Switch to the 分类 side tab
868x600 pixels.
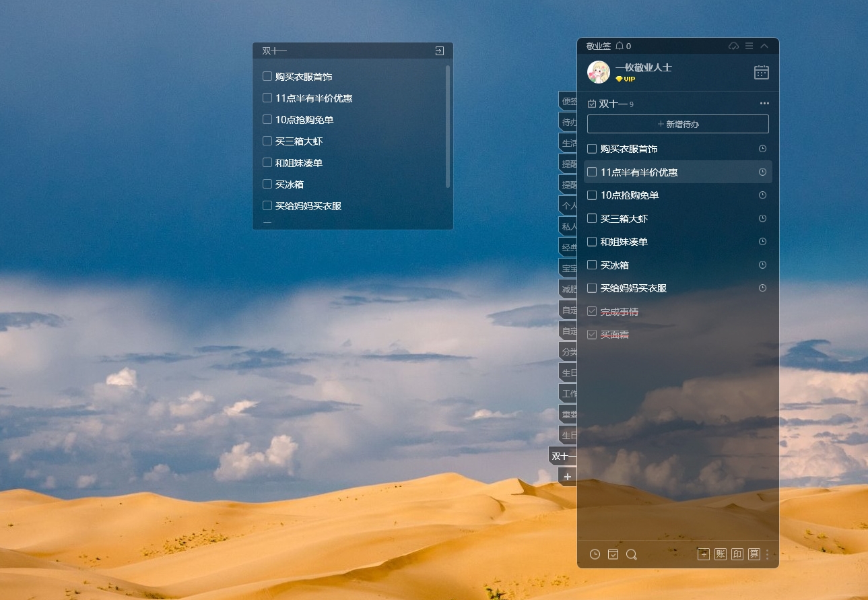coord(568,352)
